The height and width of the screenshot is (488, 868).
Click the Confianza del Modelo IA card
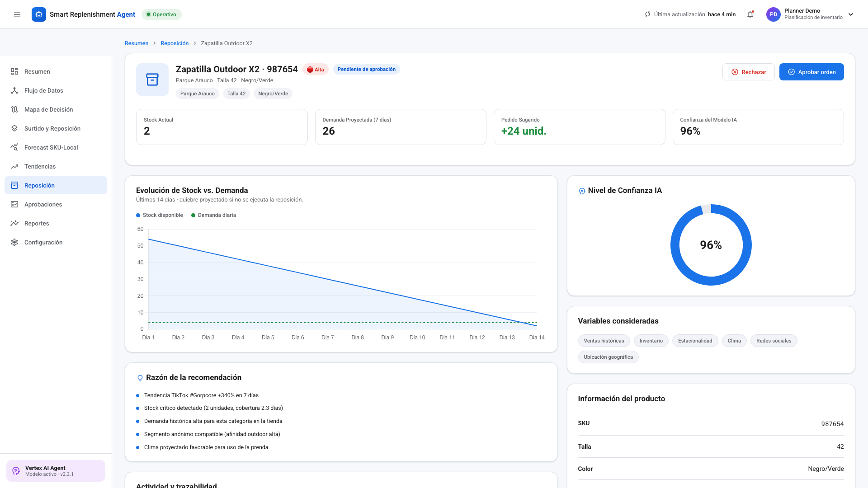tap(758, 127)
